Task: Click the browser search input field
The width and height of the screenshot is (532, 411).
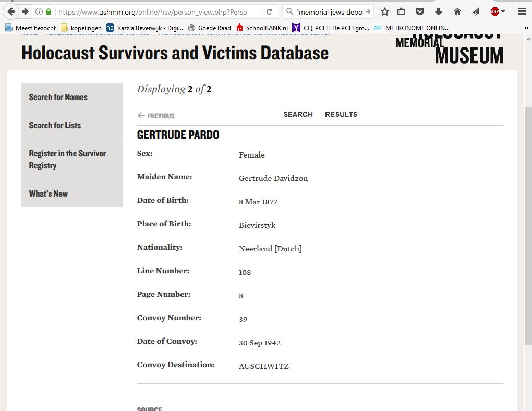Action: pos(329,12)
